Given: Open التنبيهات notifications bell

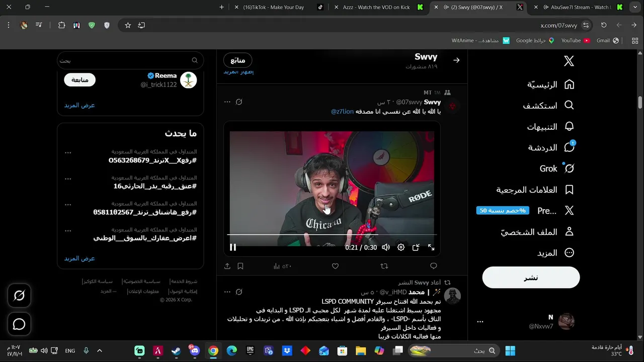Looking at the screenshot, I should point(569,127).
